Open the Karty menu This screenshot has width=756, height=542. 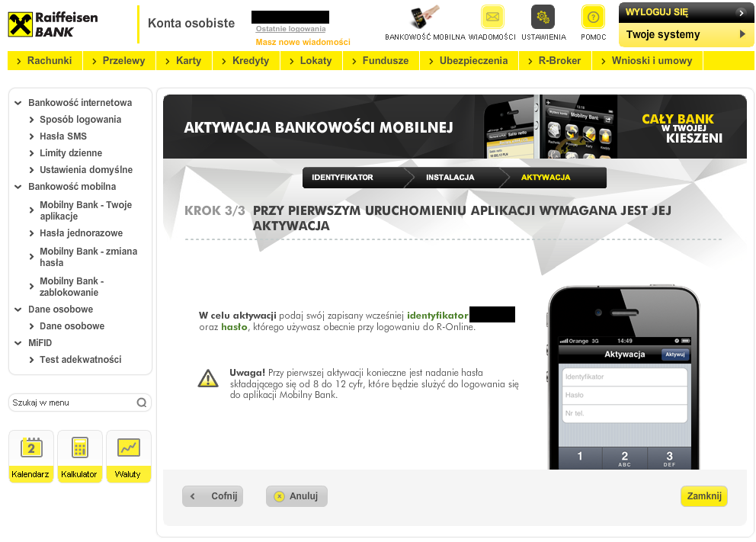(184, 61)
